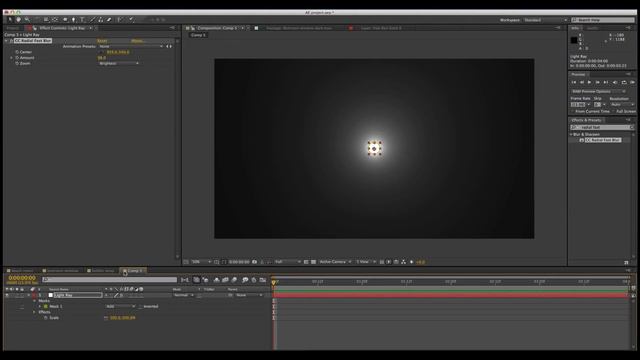Open the Brainstorm icon in timeline
Viewport: 640px width, 360px height.
[245, 280]
